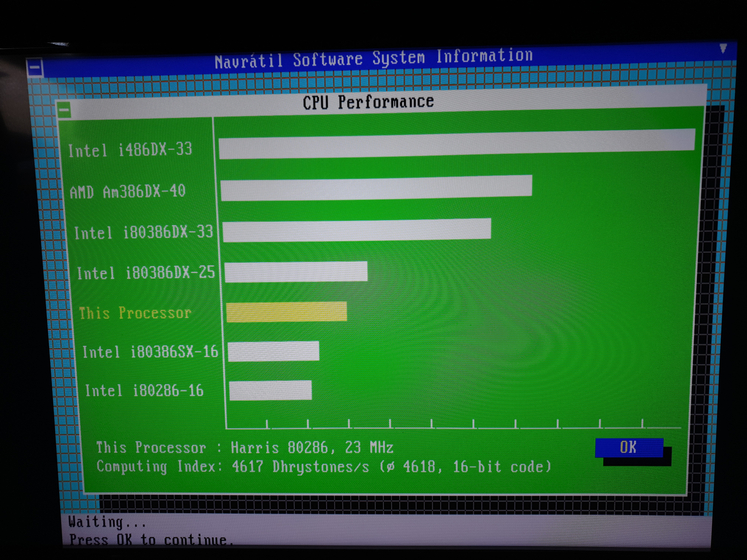
Task: Click the Navrátil Software System Information title bar
Action: pos(373,58)
